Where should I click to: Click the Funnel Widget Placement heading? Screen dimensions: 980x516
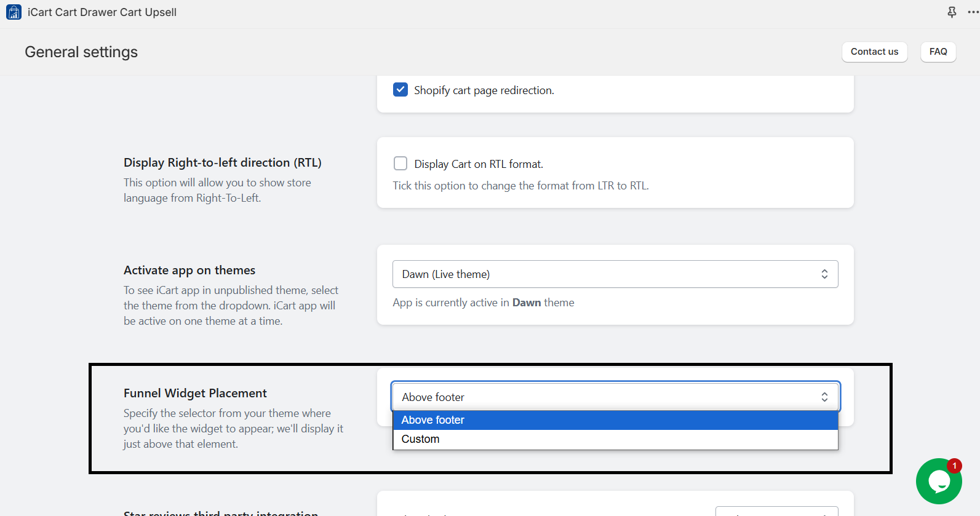click(x=195, y=393)
